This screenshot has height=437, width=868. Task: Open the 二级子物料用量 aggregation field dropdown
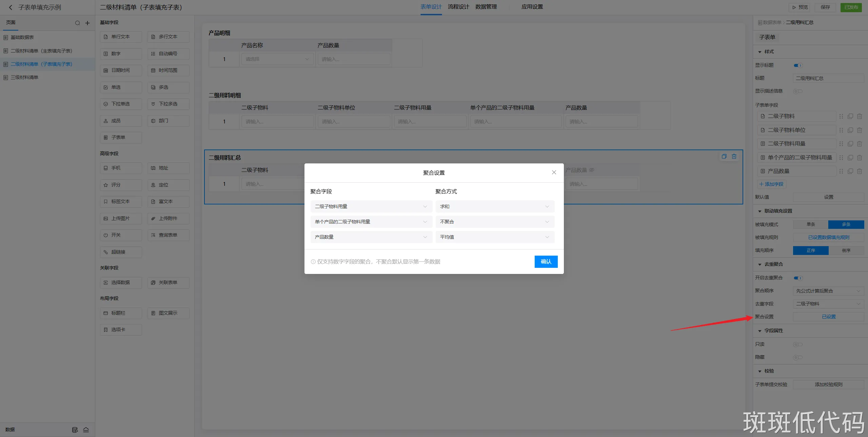point(371,206)
